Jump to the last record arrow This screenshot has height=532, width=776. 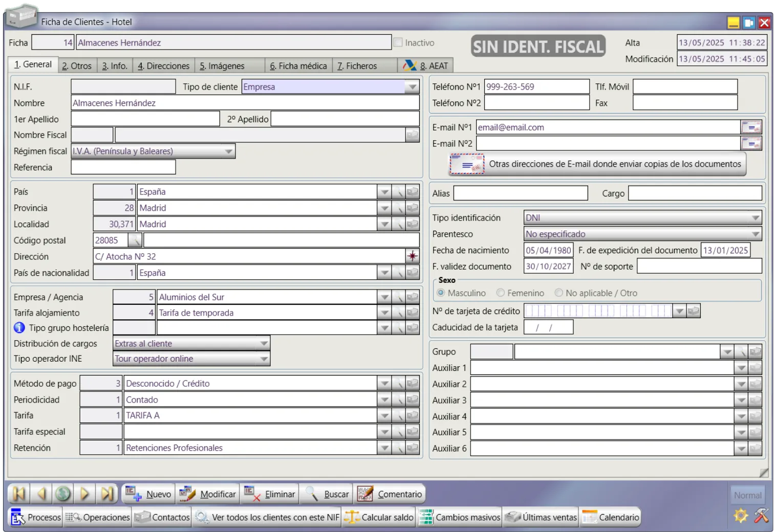[107, 494]
